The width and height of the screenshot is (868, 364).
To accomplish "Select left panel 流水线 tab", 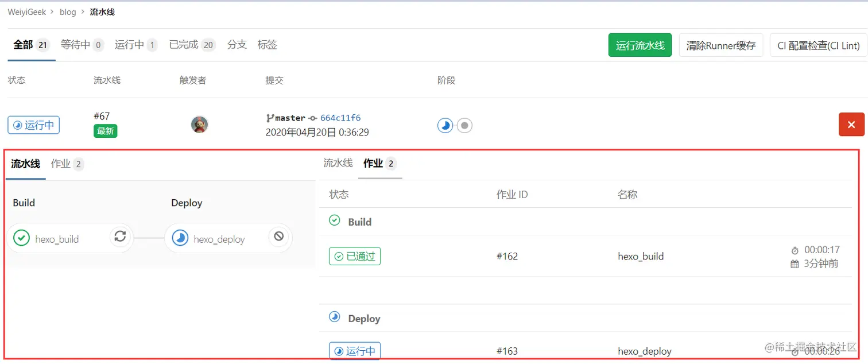I will click(26, 164).
